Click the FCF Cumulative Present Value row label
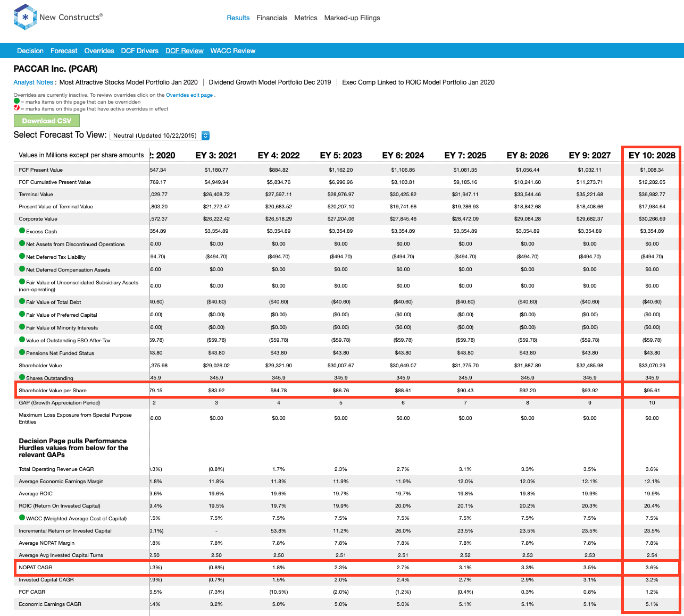Screen dimensions: 684x616 point(55,182)
